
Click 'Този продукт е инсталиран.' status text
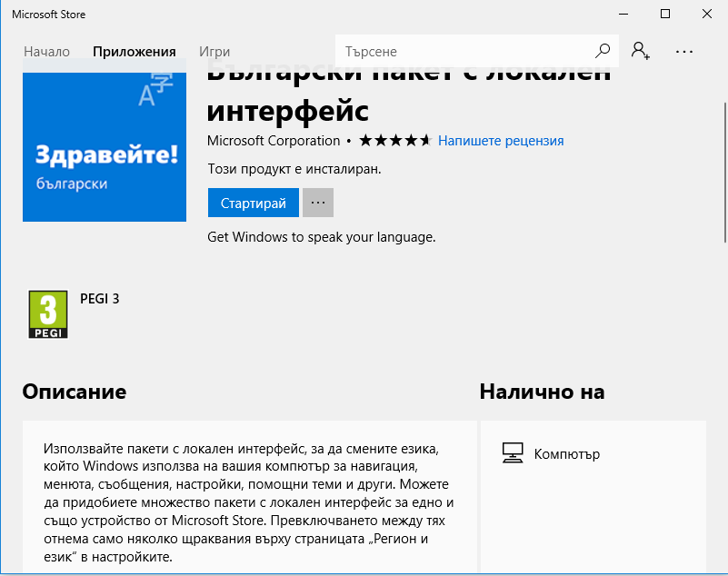point(294,169)
